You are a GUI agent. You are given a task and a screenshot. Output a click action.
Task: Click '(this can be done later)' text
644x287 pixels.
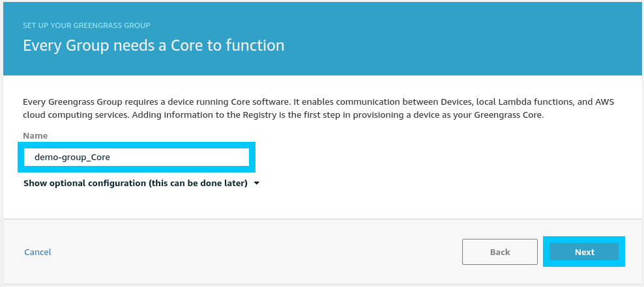click(198, 183)
